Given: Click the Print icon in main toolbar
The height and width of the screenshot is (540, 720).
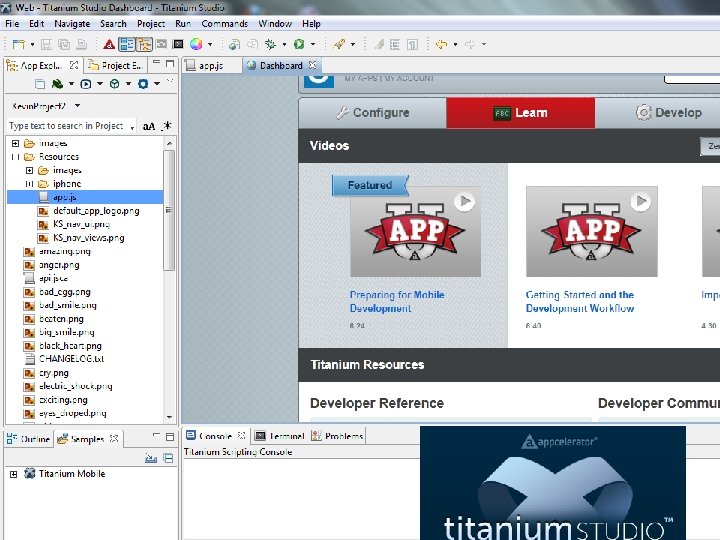Looking at the screenshot, I should (x=82, y=45).
